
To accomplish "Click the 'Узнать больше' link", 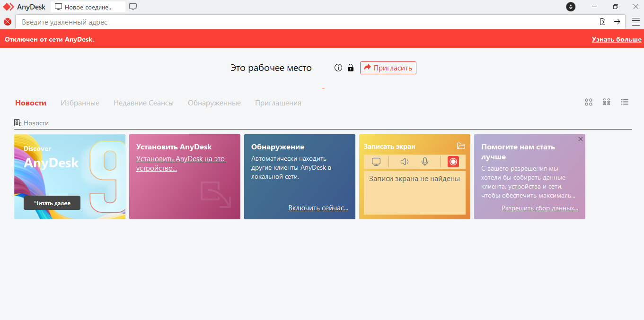I will point(617,39).
